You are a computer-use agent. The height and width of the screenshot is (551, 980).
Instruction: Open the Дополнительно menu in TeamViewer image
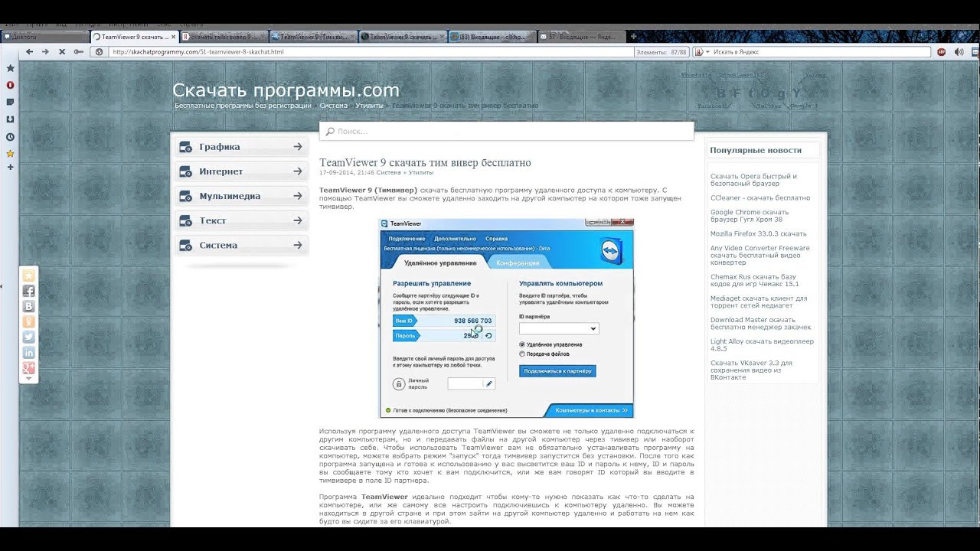point(455,239)
